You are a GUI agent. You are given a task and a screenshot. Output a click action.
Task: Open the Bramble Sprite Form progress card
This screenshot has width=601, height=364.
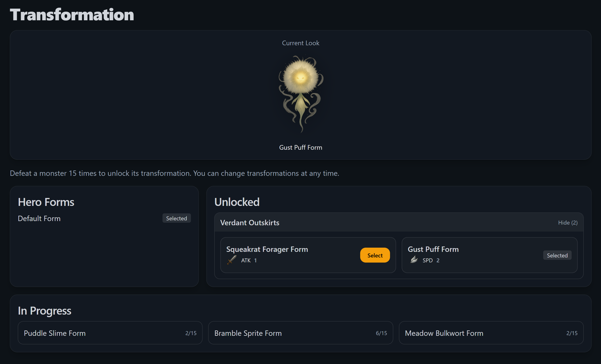pyautogui.click(x=300, y=333)
